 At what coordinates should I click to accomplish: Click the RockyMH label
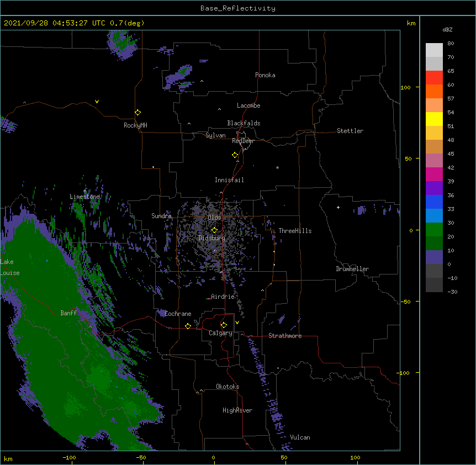(135, 125)
